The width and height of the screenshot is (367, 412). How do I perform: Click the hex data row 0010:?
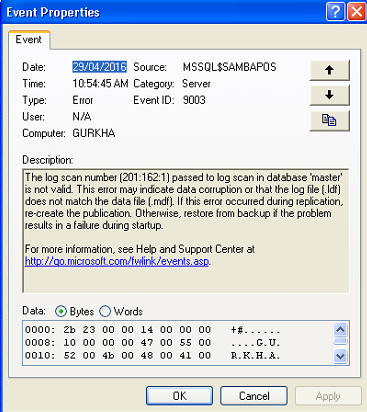[x=153, y=355]
